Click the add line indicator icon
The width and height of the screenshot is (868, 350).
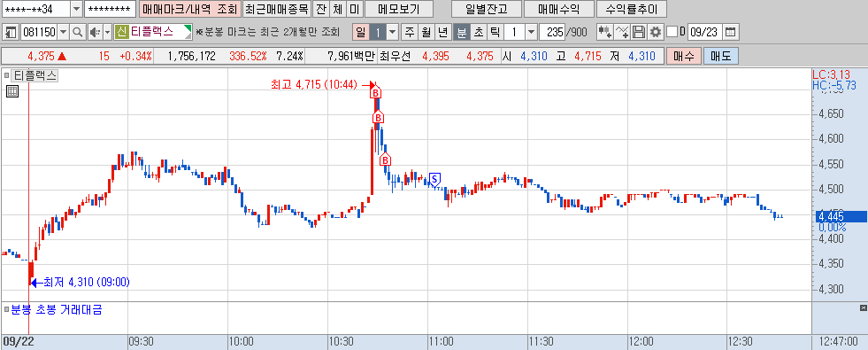point(622,32)
